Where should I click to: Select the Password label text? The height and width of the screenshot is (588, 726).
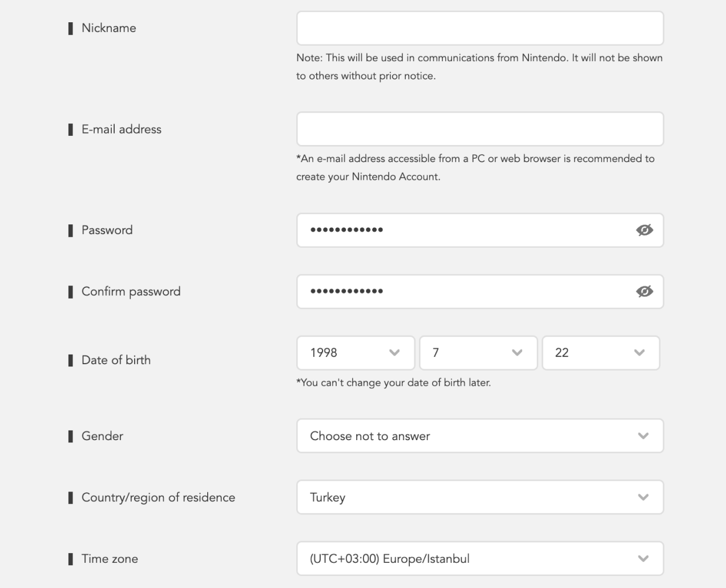click(x=107, y=230)
